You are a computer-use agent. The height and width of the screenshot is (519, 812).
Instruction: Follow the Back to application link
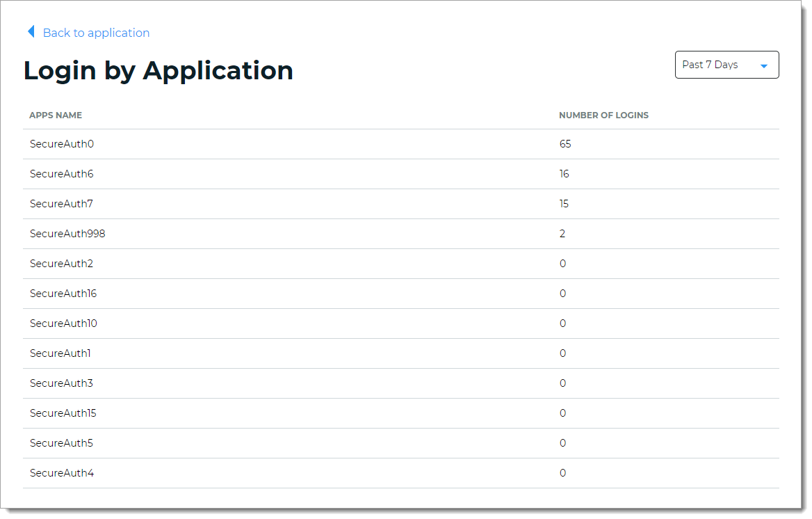coord(96,33)
